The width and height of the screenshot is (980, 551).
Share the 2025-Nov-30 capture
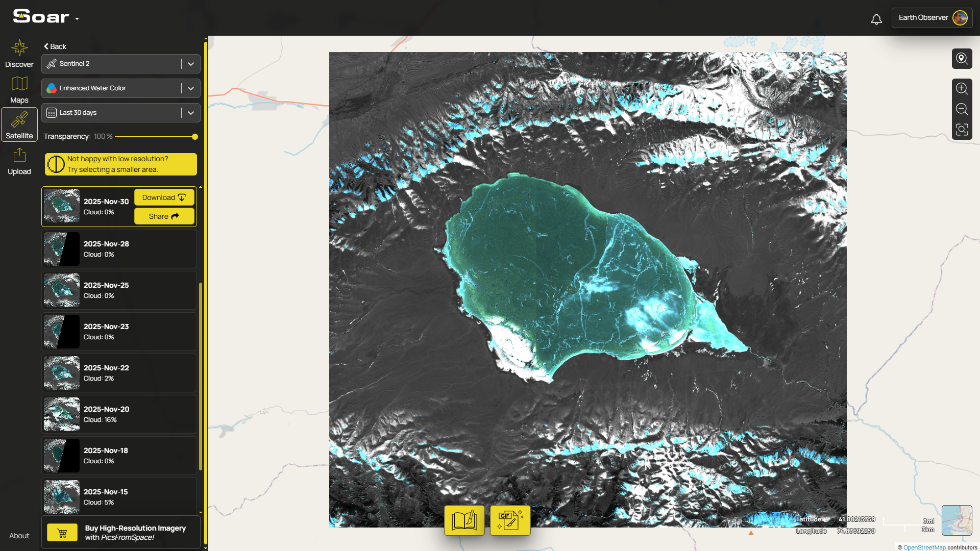(x=164, y=216)
